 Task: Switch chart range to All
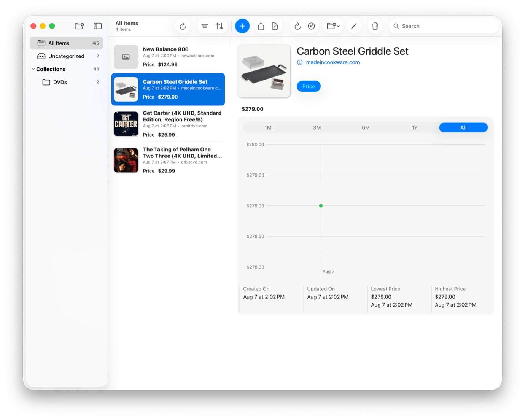click(463, 127)
